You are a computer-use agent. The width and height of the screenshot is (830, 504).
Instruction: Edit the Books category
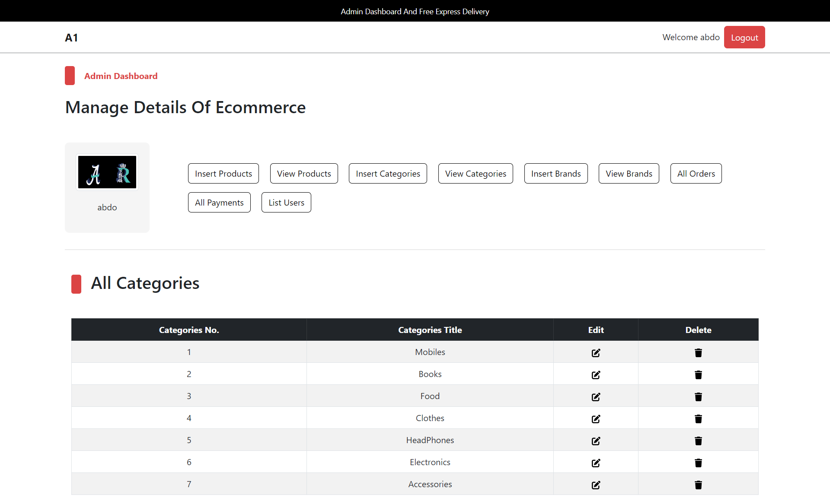(x=596, y=375)
